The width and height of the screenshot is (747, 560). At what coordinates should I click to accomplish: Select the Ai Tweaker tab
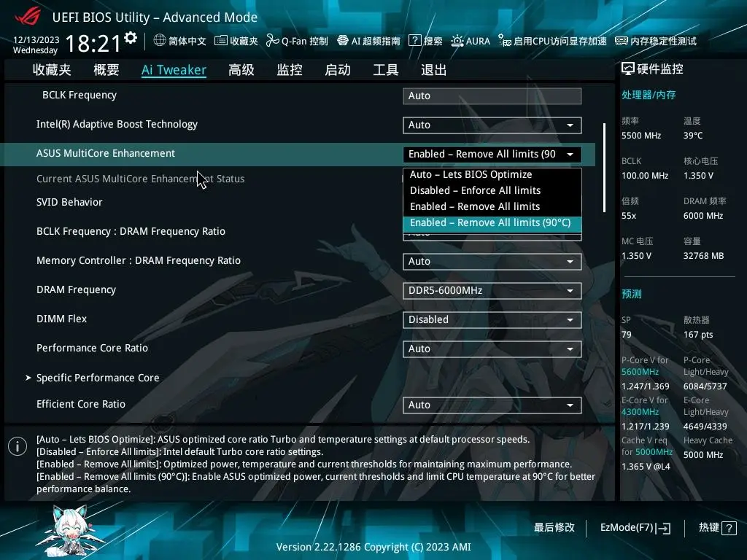pos(174,70)
